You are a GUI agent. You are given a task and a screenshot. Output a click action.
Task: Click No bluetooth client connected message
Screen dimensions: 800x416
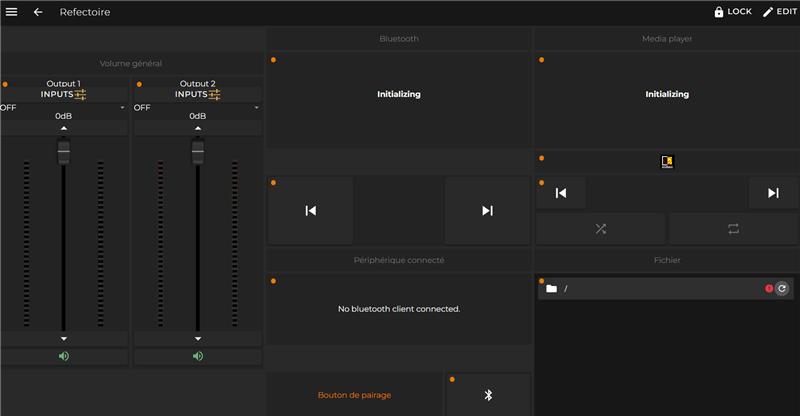click(399, 309)
